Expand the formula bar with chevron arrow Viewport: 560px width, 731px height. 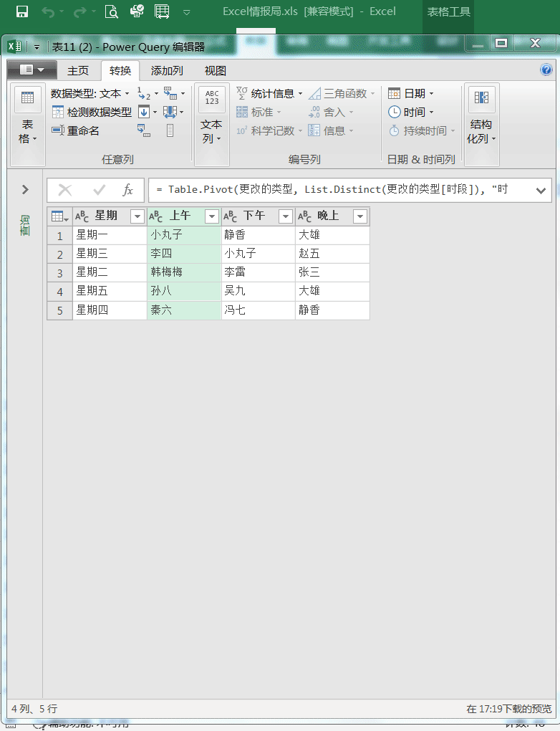click(541, 190)
